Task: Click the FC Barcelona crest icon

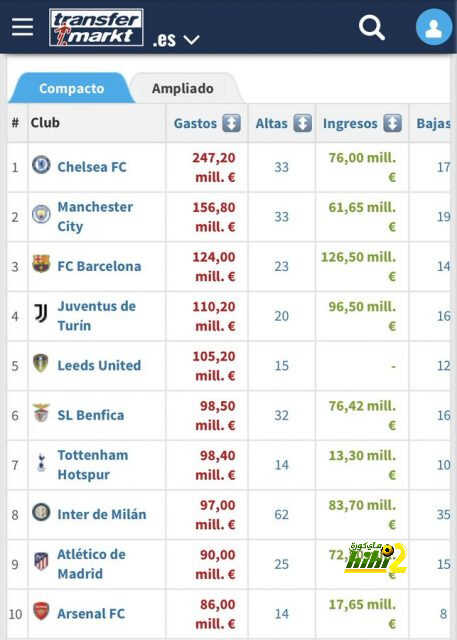Action: click(41, 264)
